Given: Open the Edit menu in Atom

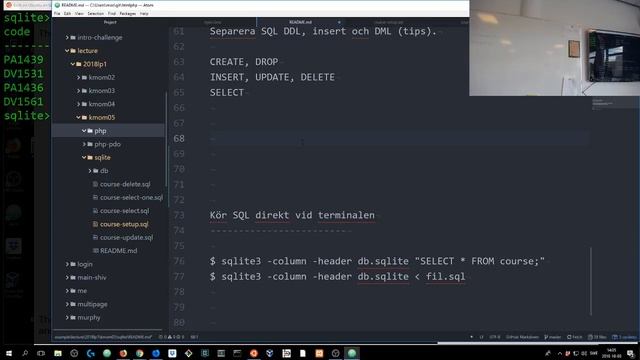Looking at the screenshot, I should click(67, 13).
